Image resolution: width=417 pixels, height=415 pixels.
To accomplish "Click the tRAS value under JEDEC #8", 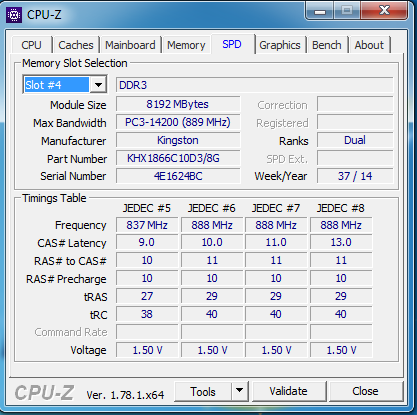I will [341, 296].
